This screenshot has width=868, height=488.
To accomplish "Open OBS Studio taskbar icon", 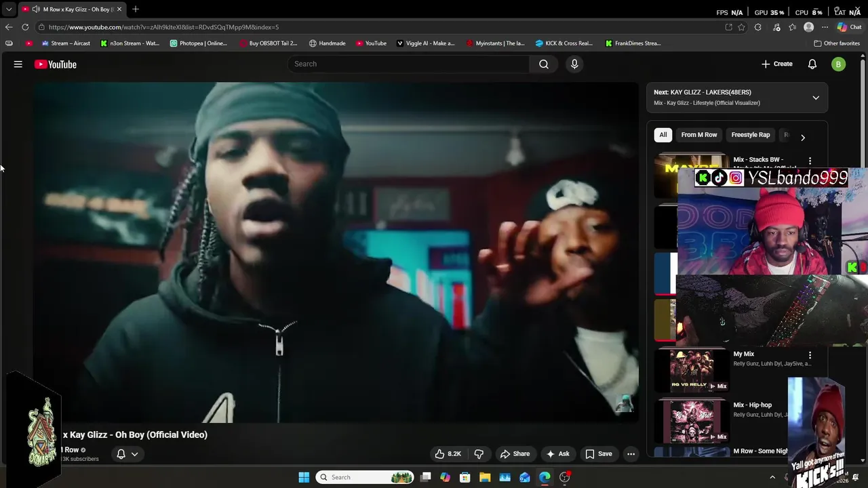I will click(x=565, y=477).
